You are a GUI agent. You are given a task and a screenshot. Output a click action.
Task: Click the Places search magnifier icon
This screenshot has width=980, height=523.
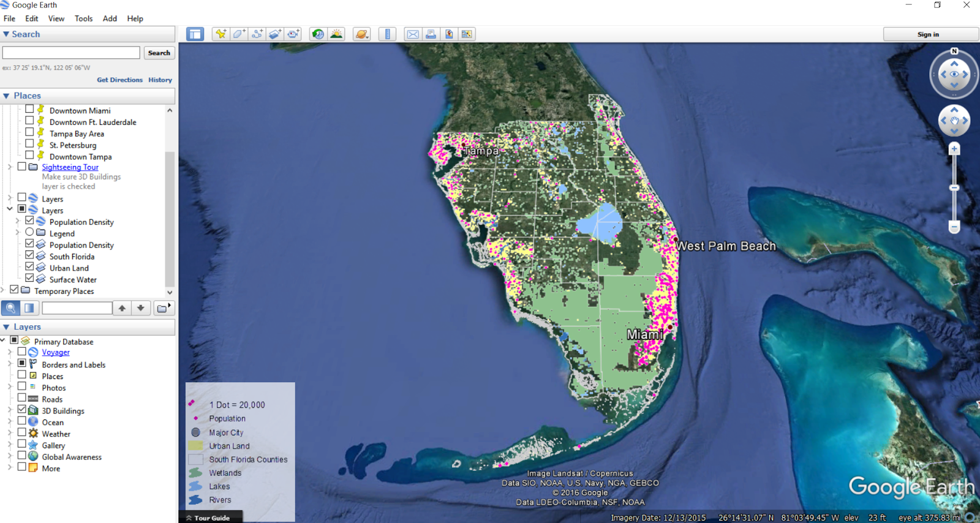tap(10, 308)
